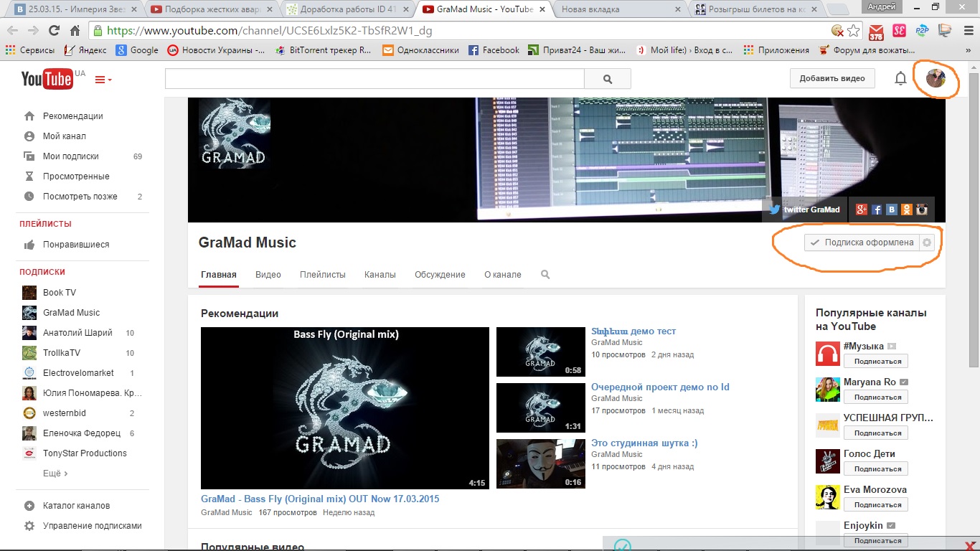Switch to the Каналы channel tab
The image size is (980, 551).
380,275
